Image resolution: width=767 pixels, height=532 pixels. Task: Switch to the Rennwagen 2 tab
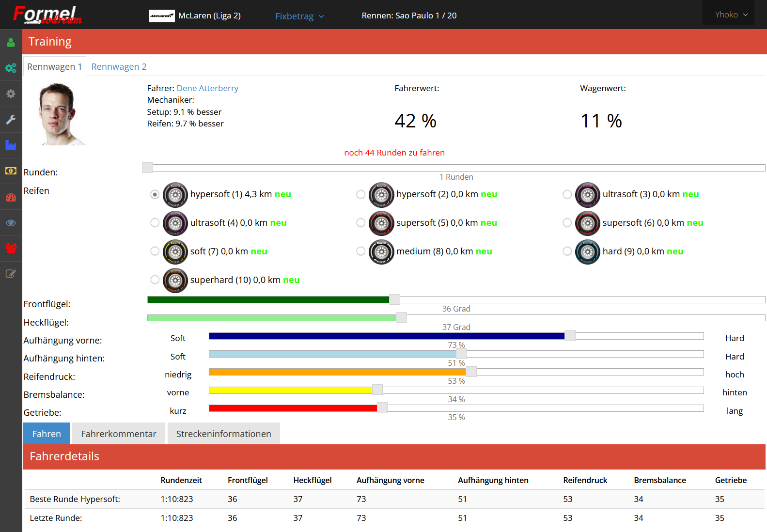[119, 67]
